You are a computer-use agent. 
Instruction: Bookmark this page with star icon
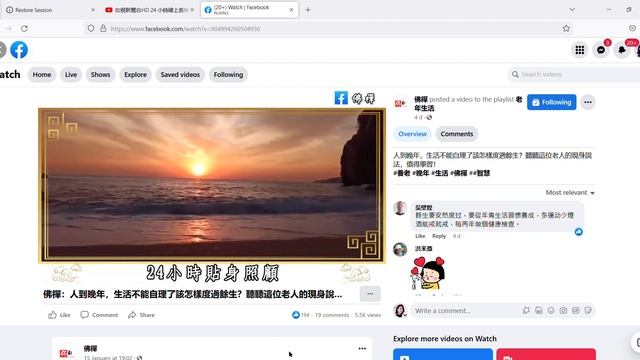coord(566,29)
